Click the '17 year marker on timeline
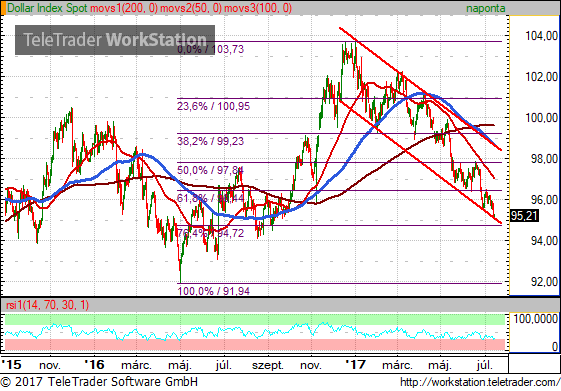Viewport: 561px width, 391px height. coord(355,365)
